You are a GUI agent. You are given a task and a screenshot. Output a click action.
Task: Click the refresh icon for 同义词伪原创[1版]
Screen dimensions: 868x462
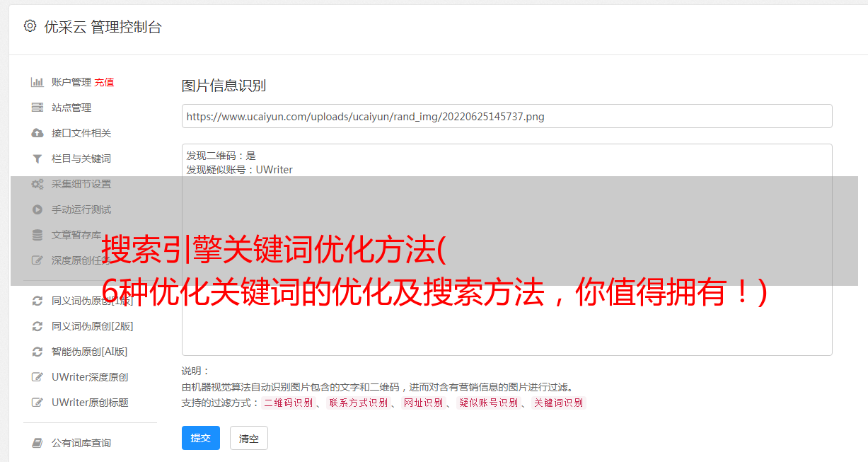pyautogui.click(x=37, y=301)
